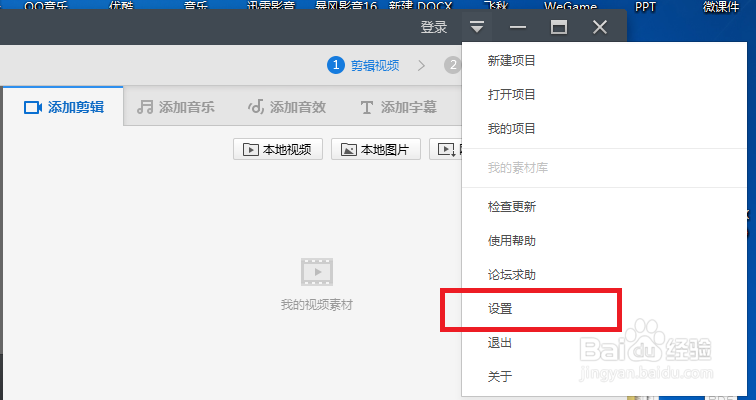Open 我的项目 from the menu

click(x=512, y=129)
